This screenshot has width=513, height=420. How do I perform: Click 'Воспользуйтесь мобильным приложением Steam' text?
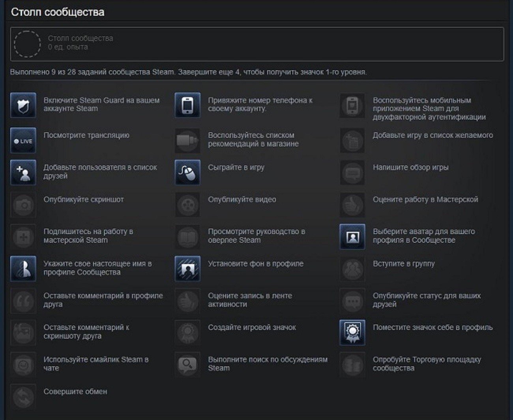coord(429,109)
